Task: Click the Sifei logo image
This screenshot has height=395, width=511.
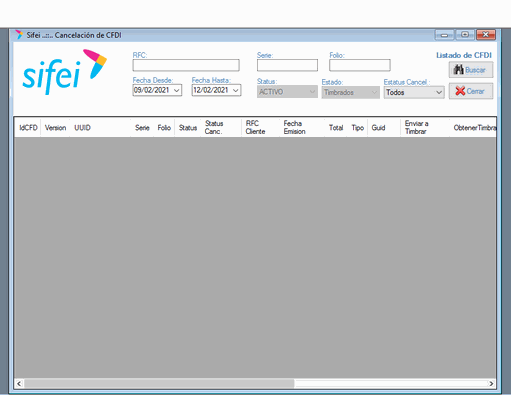Action: click(x=65, y=72)
